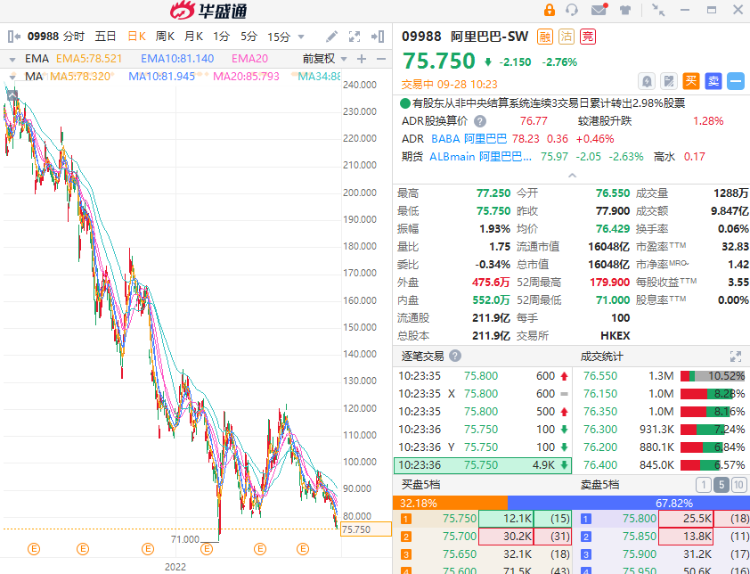Screen dimensions: 750x574
Task: Open BABA 阿里巴巴 ADR link
Action: coord(469,139)
